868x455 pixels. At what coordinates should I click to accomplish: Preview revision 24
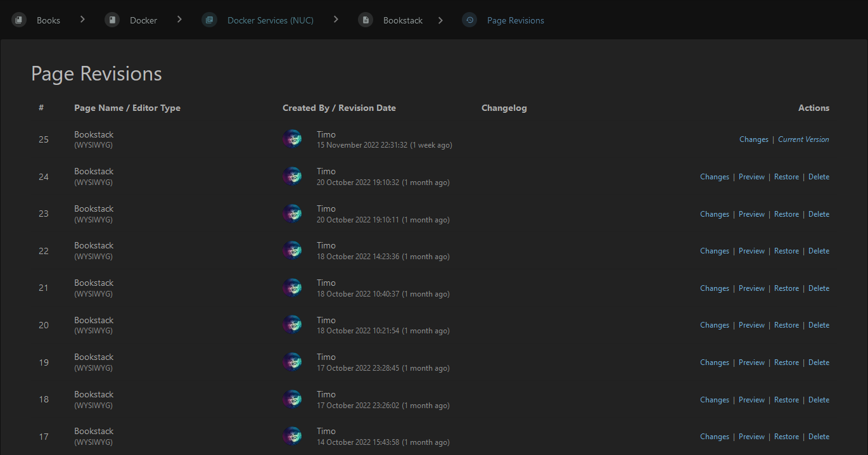751,176
